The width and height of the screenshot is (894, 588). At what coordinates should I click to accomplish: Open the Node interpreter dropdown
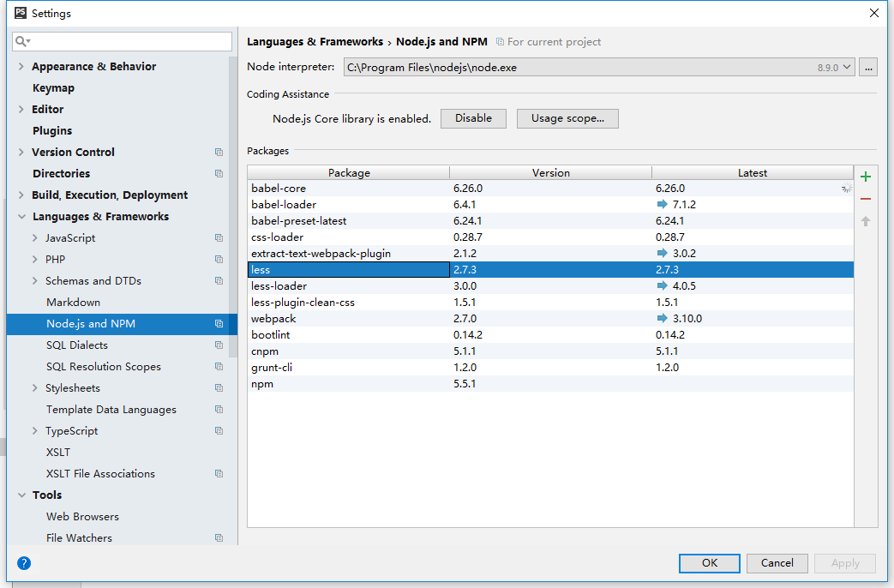coord(848,67)
